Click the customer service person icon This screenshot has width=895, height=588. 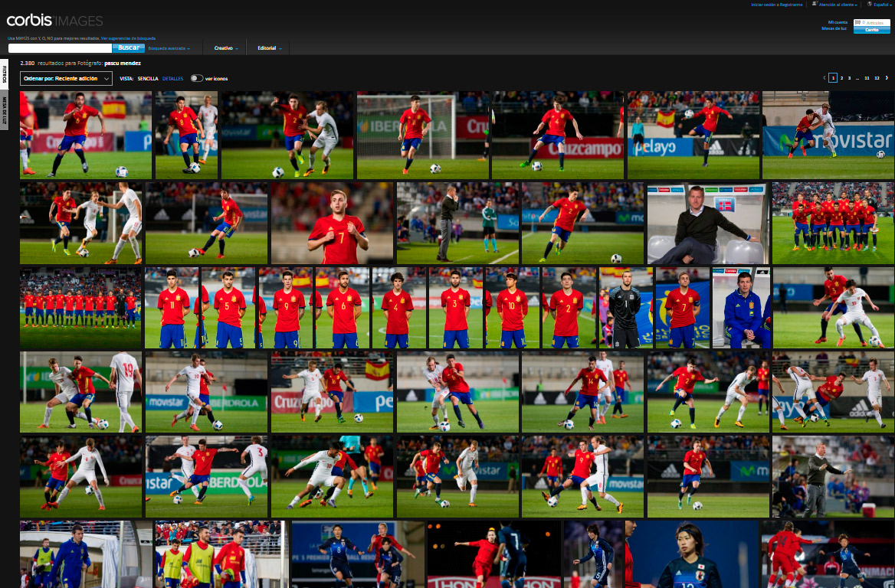(x=815, y=4)
